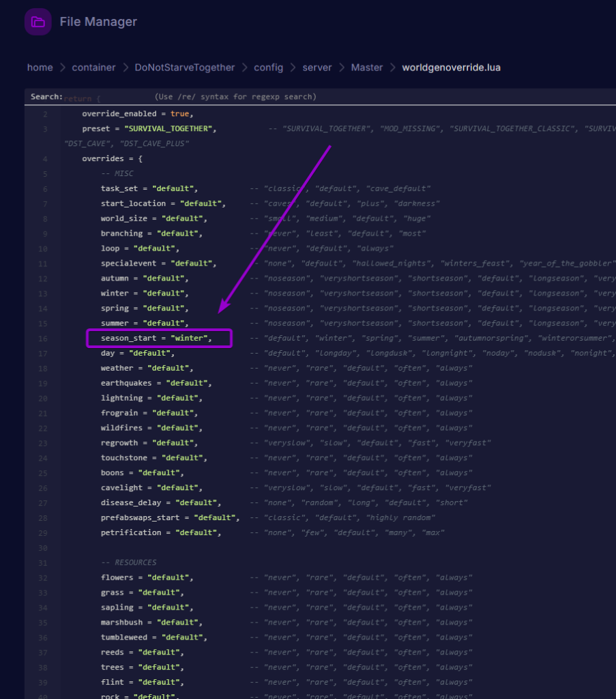
Task: Place cursor on override_enabled = true line
Action: [x=137, y=114]
